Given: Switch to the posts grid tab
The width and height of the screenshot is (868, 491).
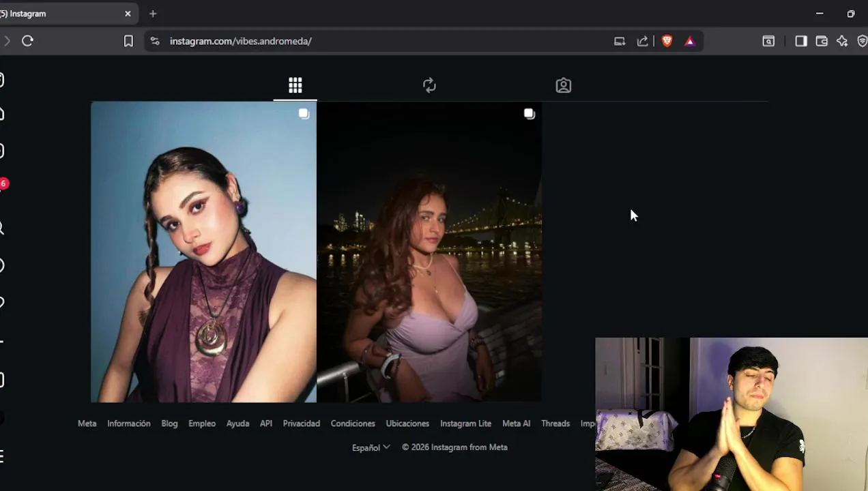Looking at the screenshot, I should [295, 85].
